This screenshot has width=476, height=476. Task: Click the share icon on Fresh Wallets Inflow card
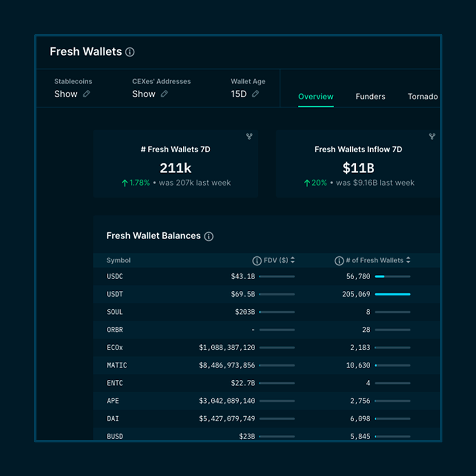click(431, 137)
